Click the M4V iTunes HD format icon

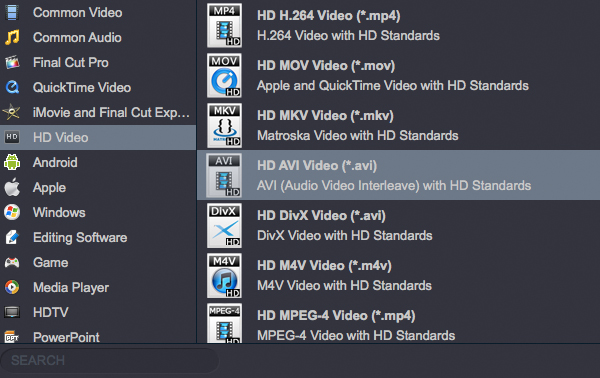tap(224, 275)
